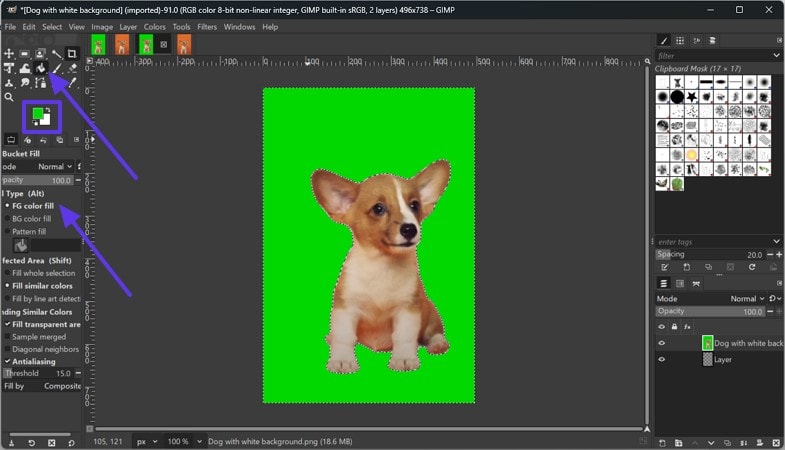Select the Rectangle Select tool
The height and width of the screenshot is (450, 785).
coord(25,54)
